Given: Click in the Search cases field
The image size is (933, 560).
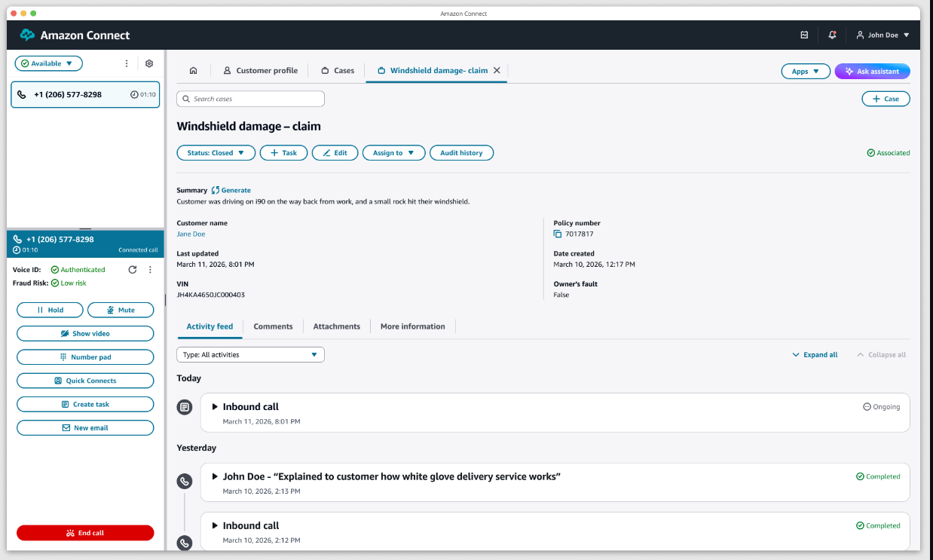Looking at the screenshot, I should pyautogui.click(x=250, y=99).
